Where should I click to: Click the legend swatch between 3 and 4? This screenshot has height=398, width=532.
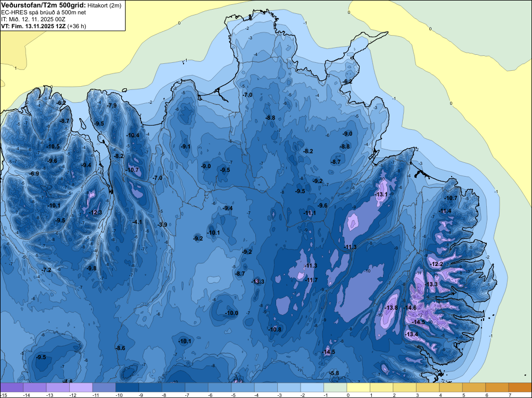[x=428, y=387]
